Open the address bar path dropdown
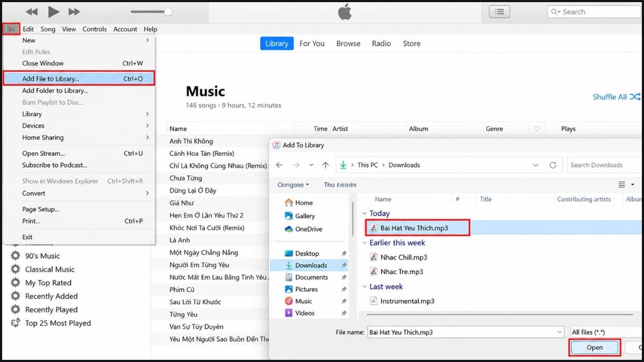The width and height of the screenshot is (644, 362). tap(536, 165)
